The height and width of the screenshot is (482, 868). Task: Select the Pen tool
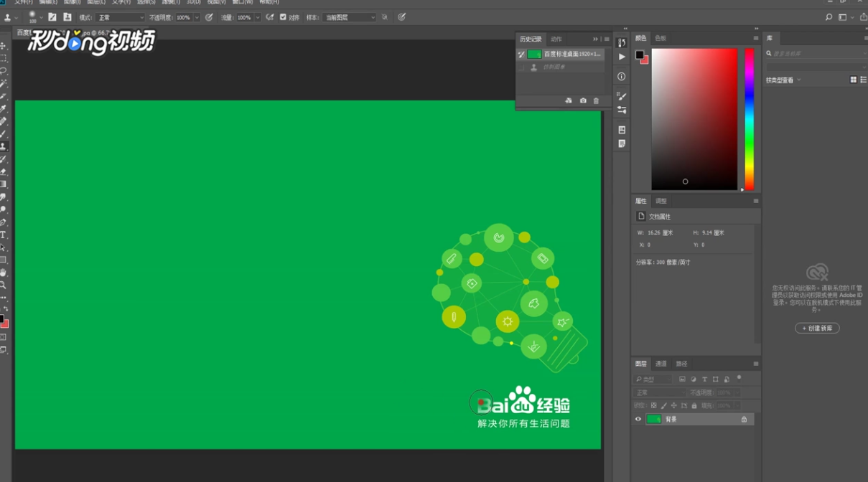pos(4,222)
